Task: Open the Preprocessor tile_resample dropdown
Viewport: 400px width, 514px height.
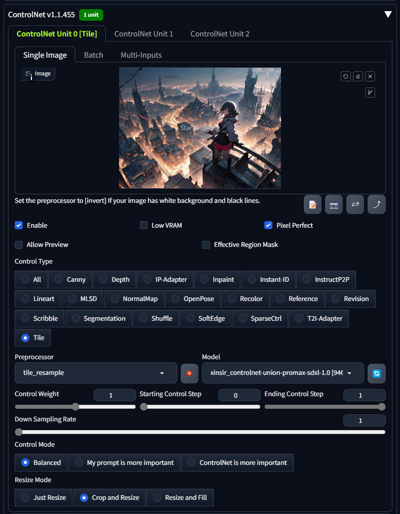Action: point(96,373)
